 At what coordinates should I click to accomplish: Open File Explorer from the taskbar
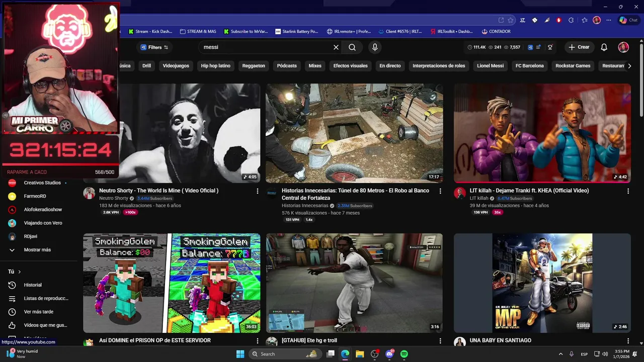360,354
